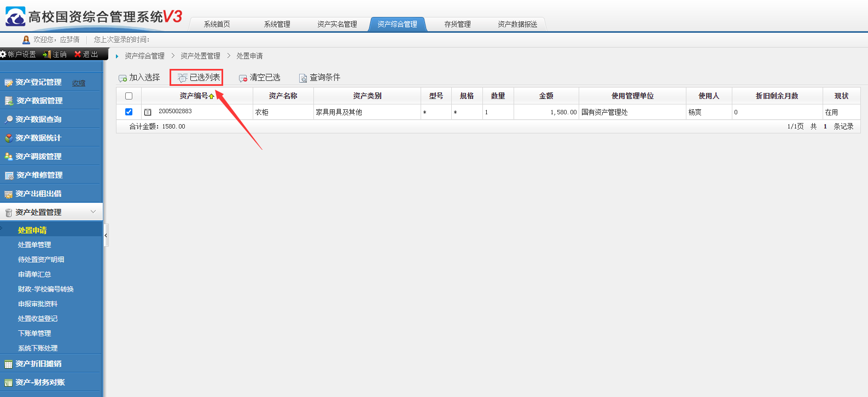This screenshot has width=868, height=397.
Task: Switch to the 资产实名管理 tab
Action: [337, 24]
